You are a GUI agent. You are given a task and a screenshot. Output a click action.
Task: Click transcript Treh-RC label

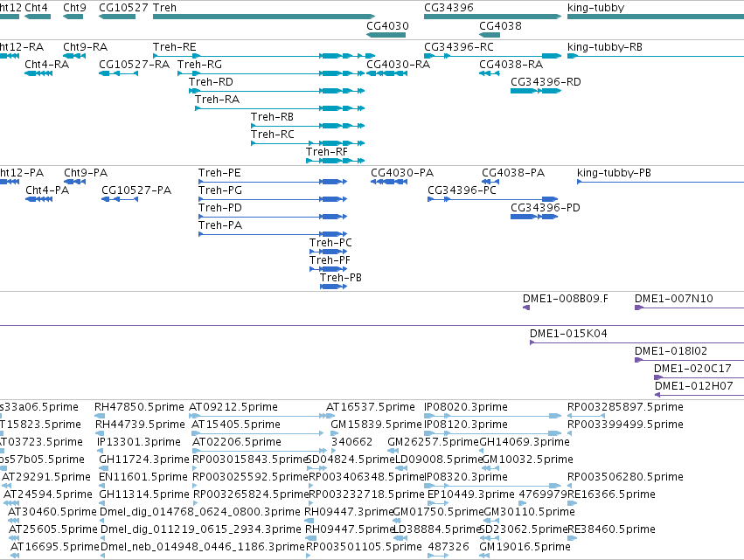pyautogui.click(x=273, y=135)
